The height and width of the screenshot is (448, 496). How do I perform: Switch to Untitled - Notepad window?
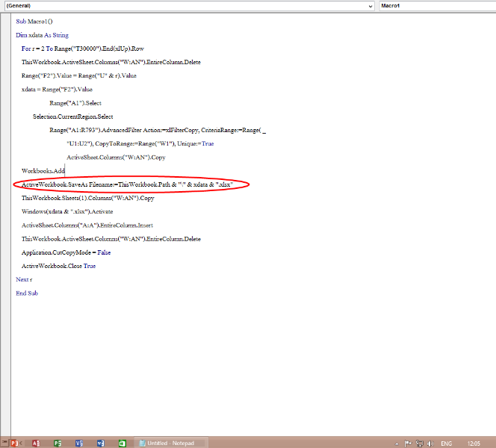tap(167, 443)
